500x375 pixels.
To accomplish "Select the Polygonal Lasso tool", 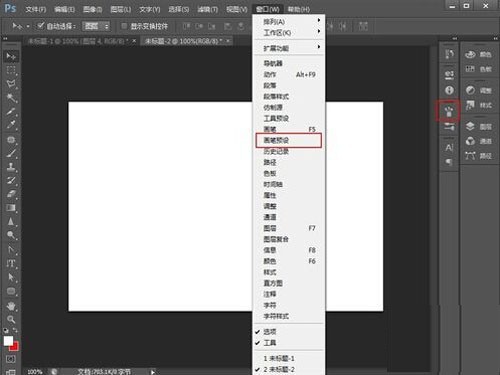I will (11, 84).
